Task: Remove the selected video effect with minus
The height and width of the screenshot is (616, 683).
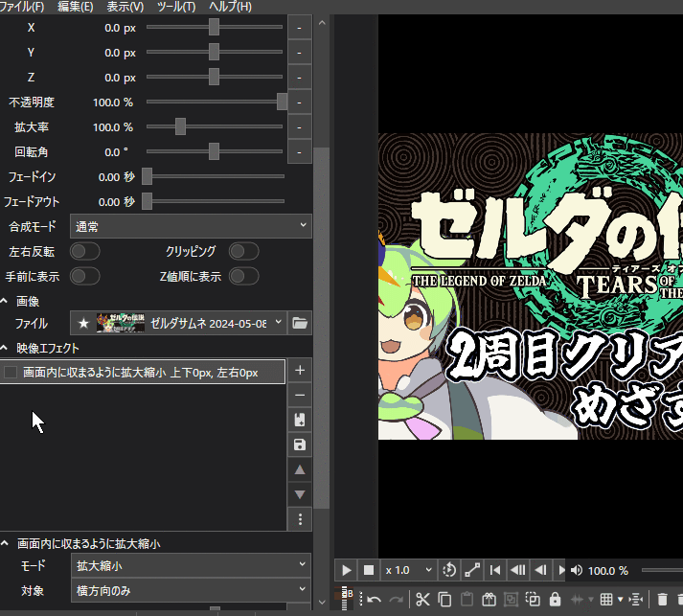Action: pos(300,395)
